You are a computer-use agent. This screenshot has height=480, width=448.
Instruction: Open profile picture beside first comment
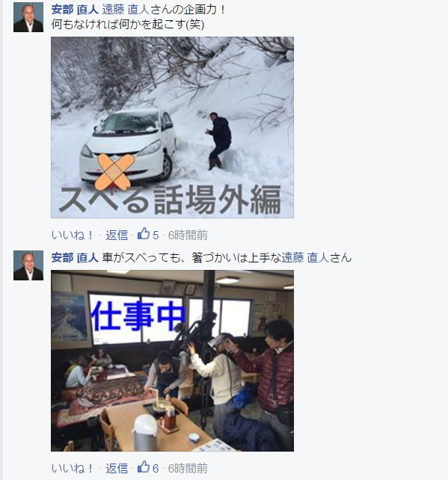point(28,17)
